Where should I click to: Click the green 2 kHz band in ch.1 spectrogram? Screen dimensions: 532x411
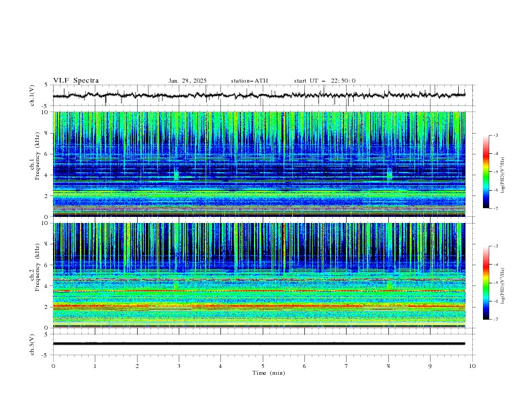(259, 194)
